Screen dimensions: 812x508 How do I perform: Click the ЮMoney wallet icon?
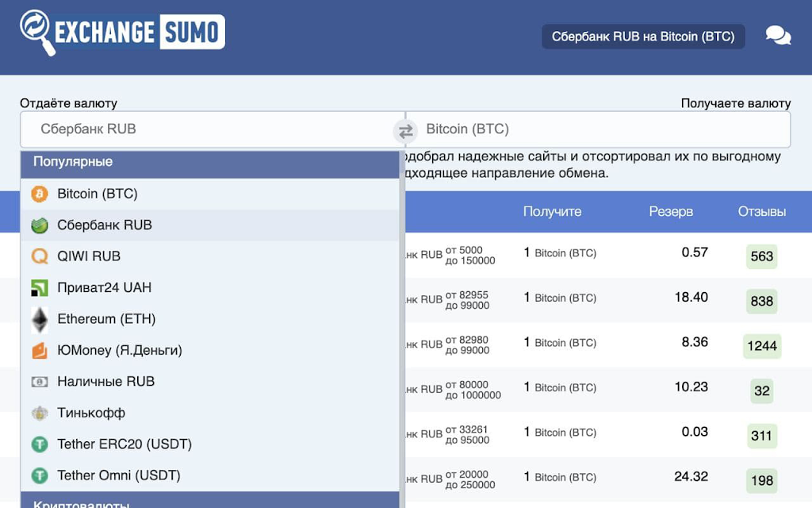point(40,350)
